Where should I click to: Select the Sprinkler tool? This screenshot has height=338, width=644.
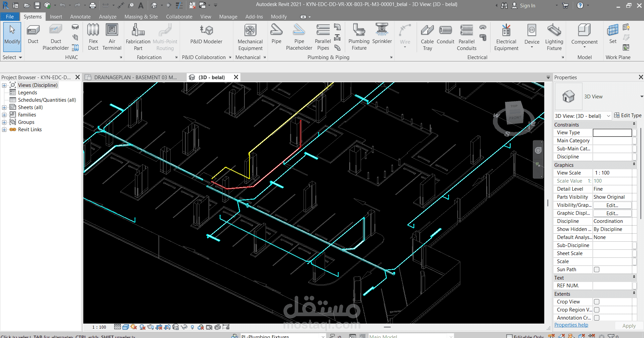click(382, 34)
